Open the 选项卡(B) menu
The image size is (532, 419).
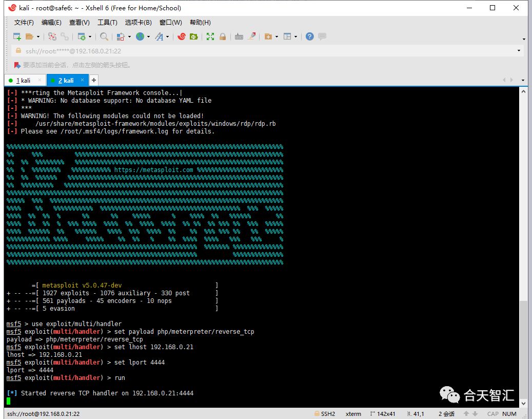(x=138, y=23)
